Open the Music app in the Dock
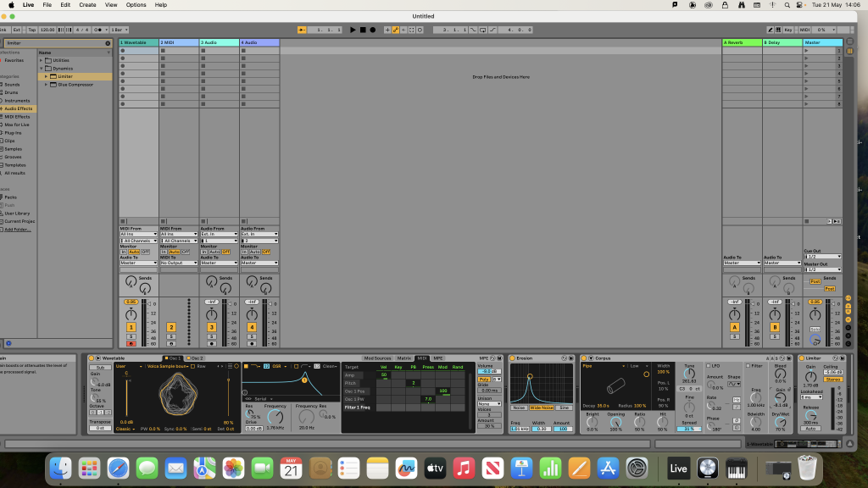 tap(464, 469)
